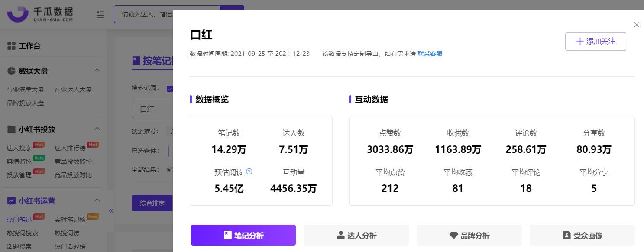The height and width of the screenshot is (252, 644).
Task: Select the 工作台 workspace grid icon
Action: click(x=12, y=45)
